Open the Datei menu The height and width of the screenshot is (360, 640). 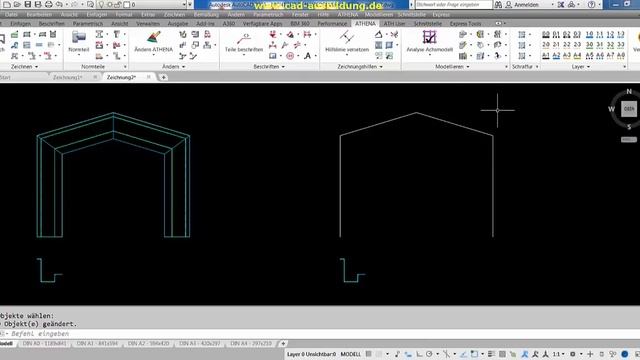[x=11, y=15]
